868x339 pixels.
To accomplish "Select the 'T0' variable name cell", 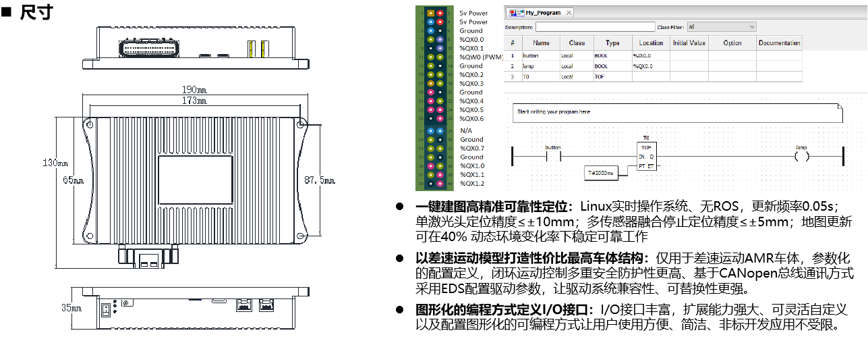I will tap(541, 77).
